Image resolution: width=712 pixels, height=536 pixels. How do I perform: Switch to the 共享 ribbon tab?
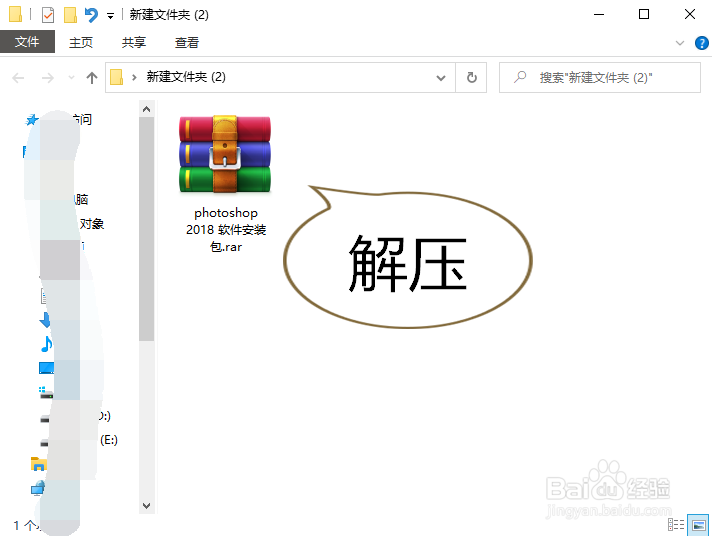coord(134,42)
